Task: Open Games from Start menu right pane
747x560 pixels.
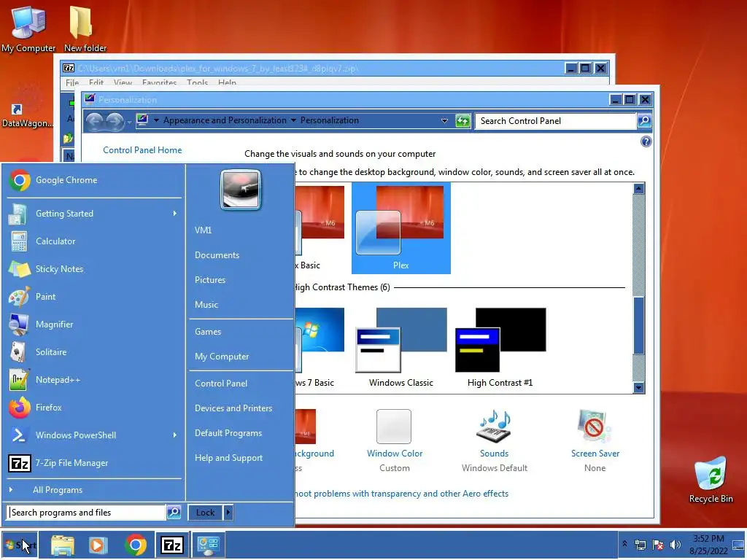Action: [x=208, y=332]
